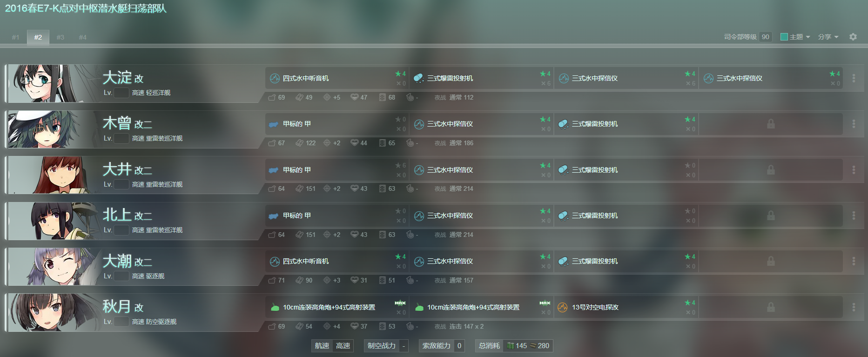Click 大井's 三式水中探信仪 sonar icon
The image size is (868, 357).
pos(419,170)
